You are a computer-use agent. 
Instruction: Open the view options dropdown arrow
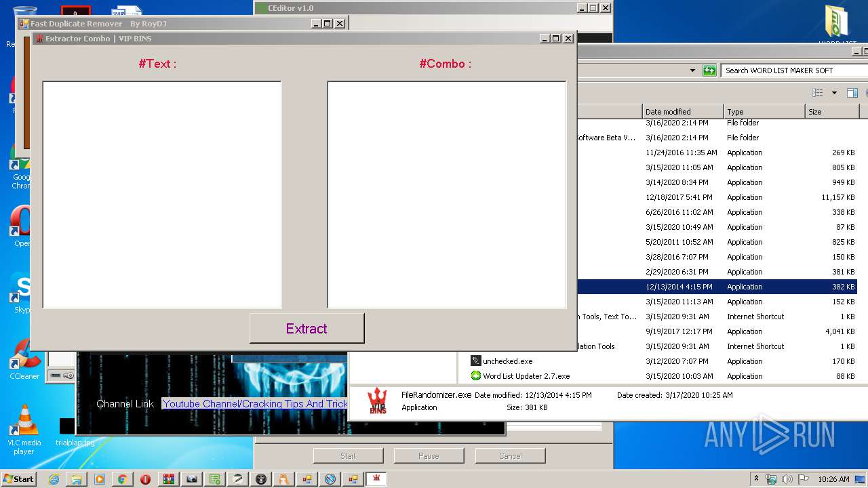coord(834,93)
